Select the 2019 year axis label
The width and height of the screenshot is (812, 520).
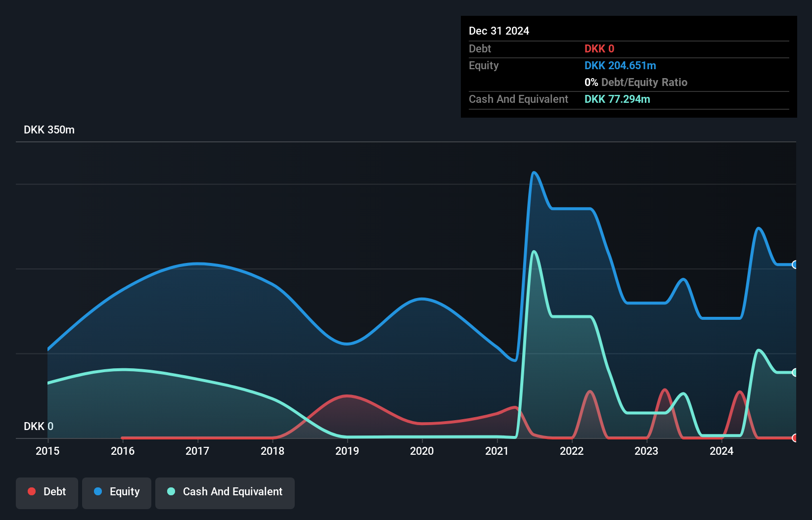tap(348, 451)
